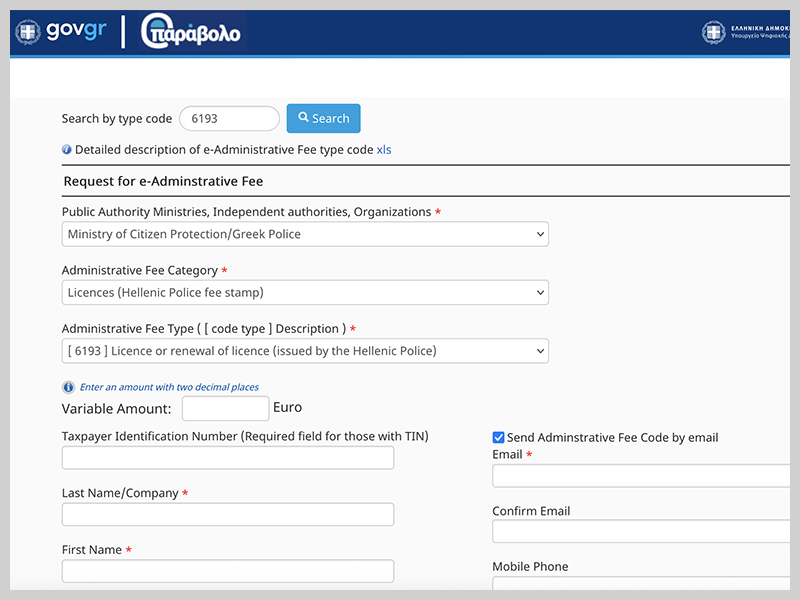Screen dimensions: 800x600
Task: Click the e-Paravolo logo
Action: coord(191,32)
